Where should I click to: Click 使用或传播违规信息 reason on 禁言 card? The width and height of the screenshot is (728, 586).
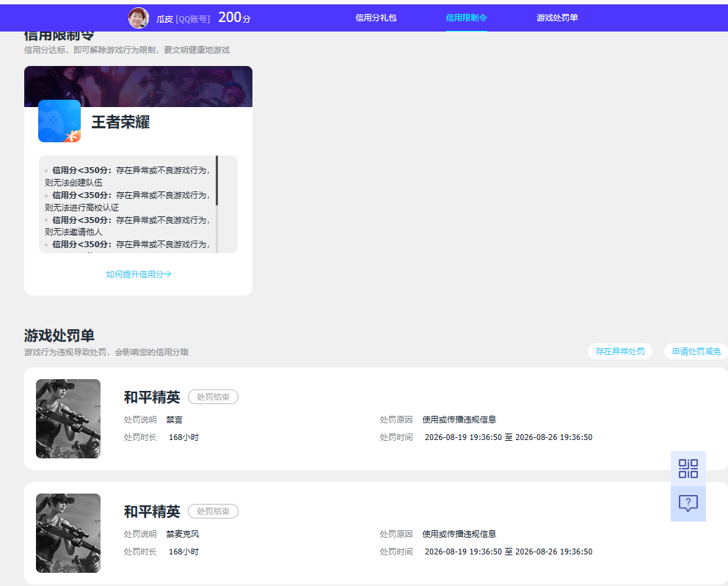tap(459, 420)
